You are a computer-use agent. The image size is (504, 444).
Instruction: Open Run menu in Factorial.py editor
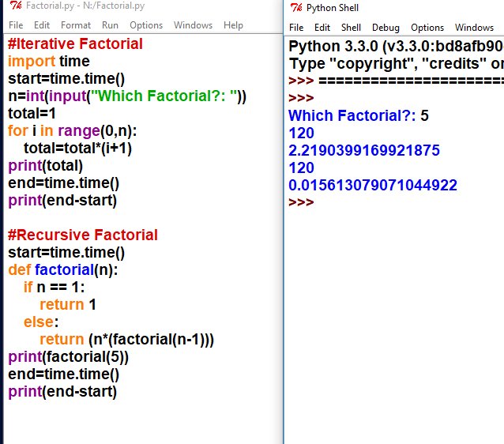pyautogui.click(x=111, y=25)
